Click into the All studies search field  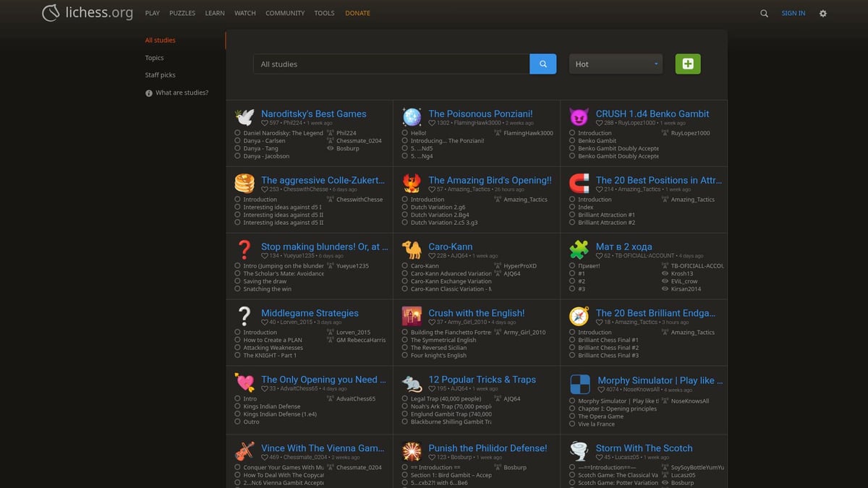click(x=391, y=64)
